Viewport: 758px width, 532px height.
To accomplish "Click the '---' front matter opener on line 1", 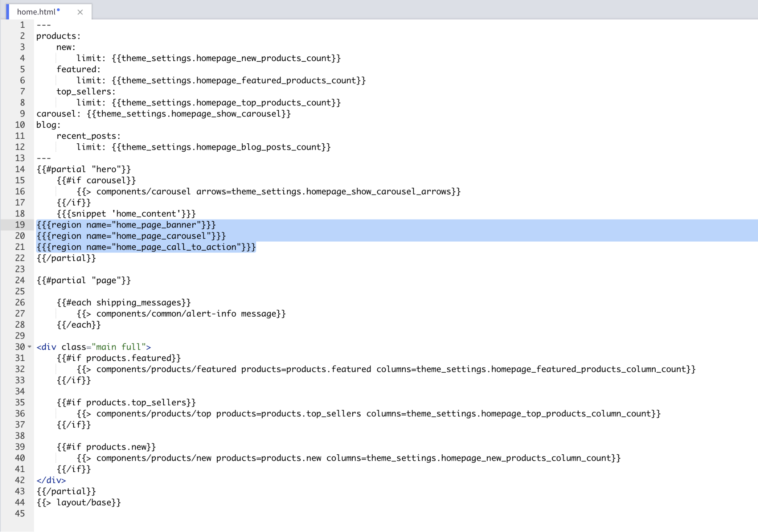I will point(44,25).
